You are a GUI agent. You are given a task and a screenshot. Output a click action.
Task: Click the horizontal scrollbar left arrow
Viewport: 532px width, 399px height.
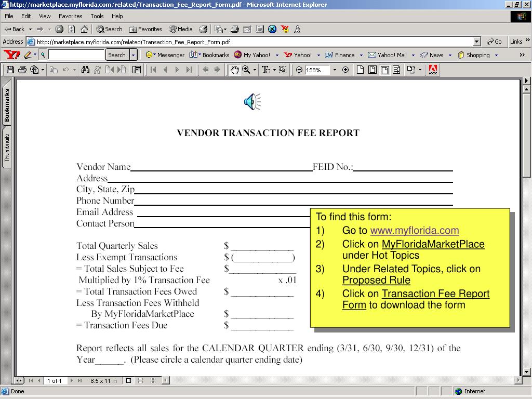[166, 381]
